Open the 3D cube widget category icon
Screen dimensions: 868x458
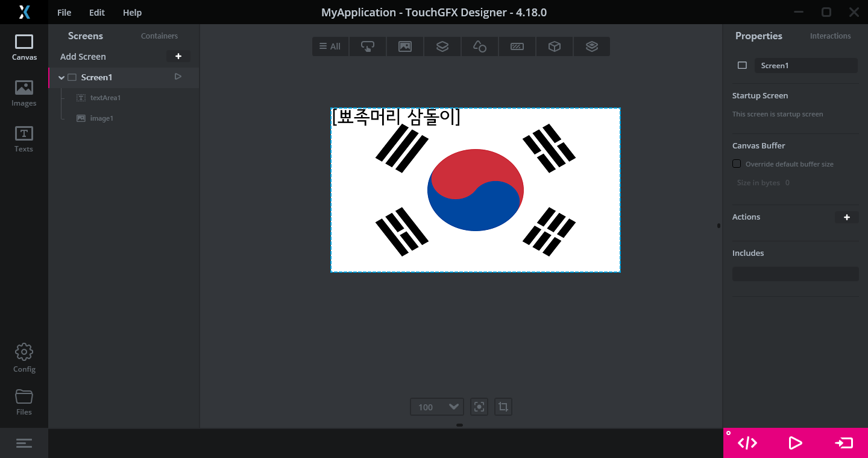[x=555, y=46]
